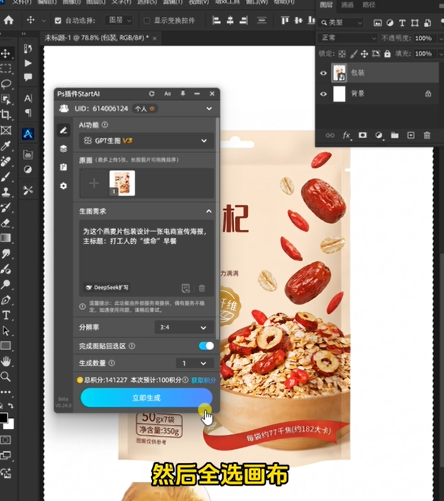Create a new group folder in the Layers panel
This screenshot has height=501, width=444.
(395, 135)
